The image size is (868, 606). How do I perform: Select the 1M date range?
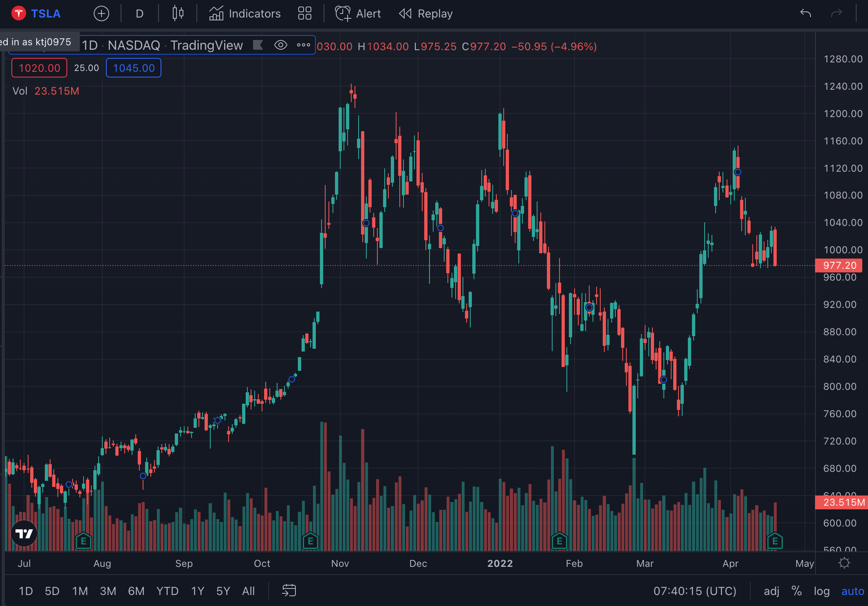tap(80, 591)
